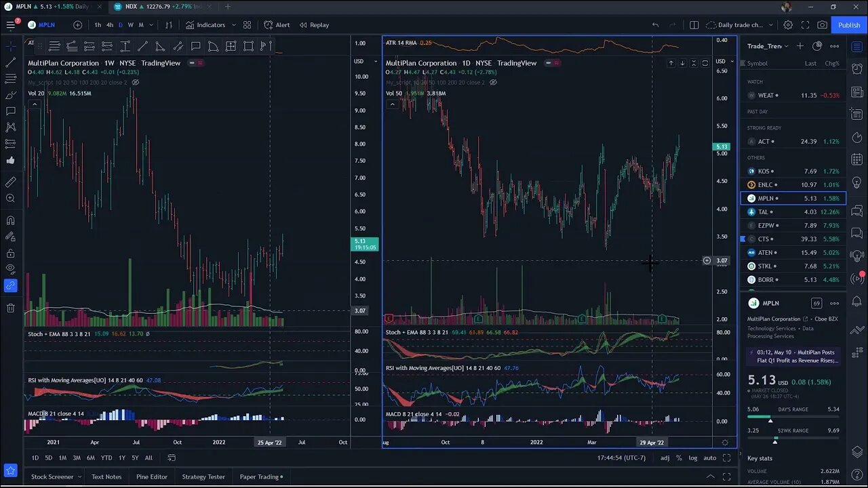Move daily pane up
This screenshot has width=868, height=488.
pos(671,63)
